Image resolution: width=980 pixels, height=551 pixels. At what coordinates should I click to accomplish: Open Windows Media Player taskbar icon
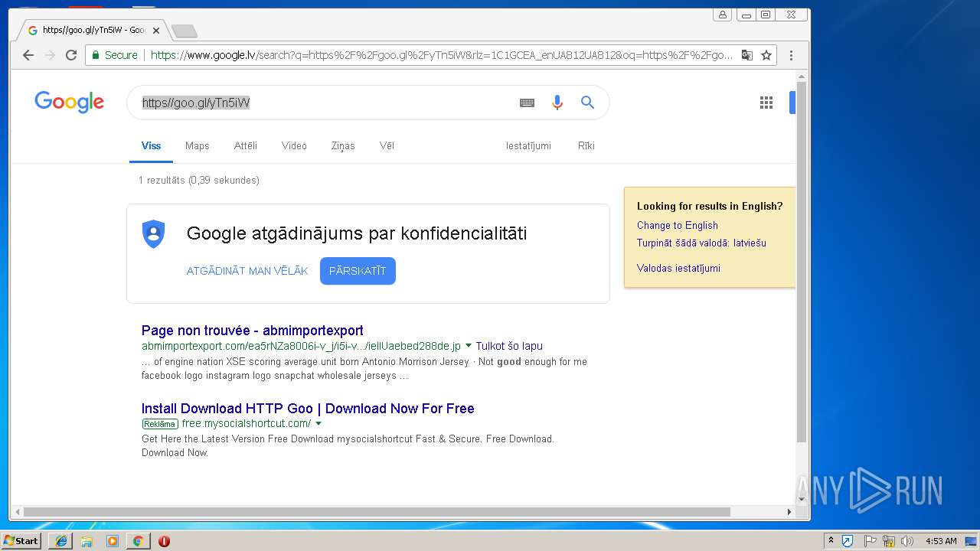coord(113,541)
